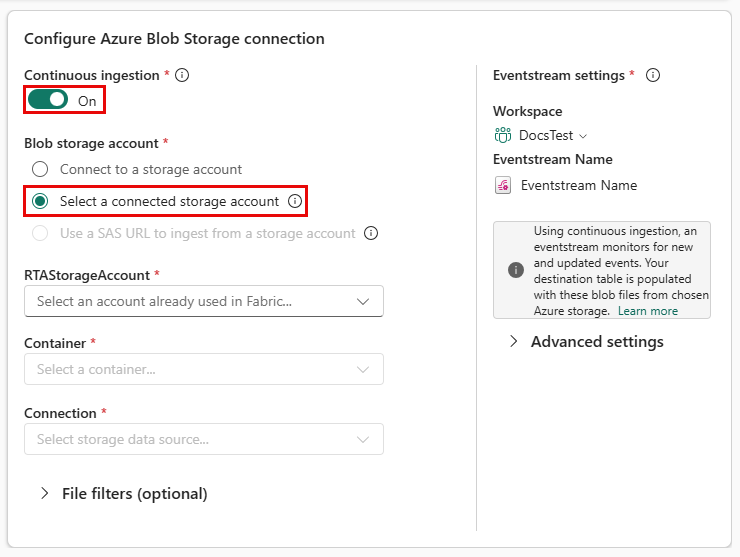The image size is (740, 557).
Task: Open the RTAStorageAccount dropdown
Action: pos(204,301)
